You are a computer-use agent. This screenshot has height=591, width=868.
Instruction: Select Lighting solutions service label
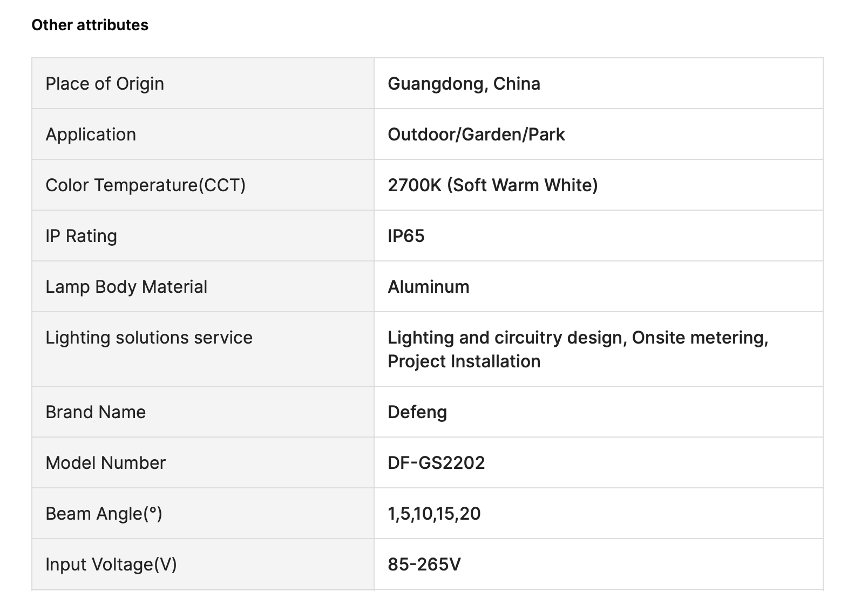[x=149, y=337]
